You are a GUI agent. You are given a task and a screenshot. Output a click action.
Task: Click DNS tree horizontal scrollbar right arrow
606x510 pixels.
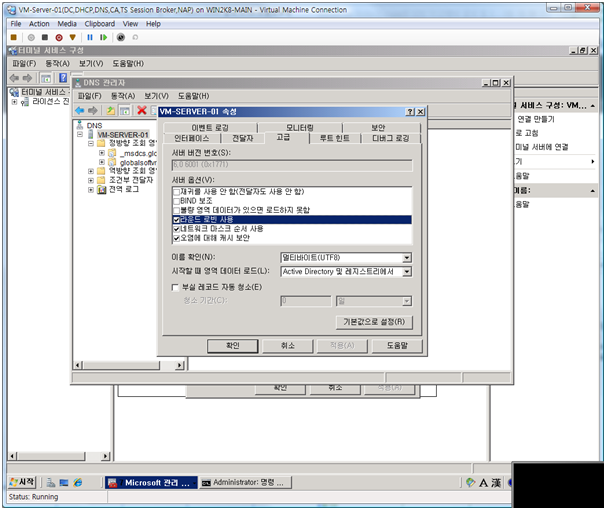coord(179,365)
